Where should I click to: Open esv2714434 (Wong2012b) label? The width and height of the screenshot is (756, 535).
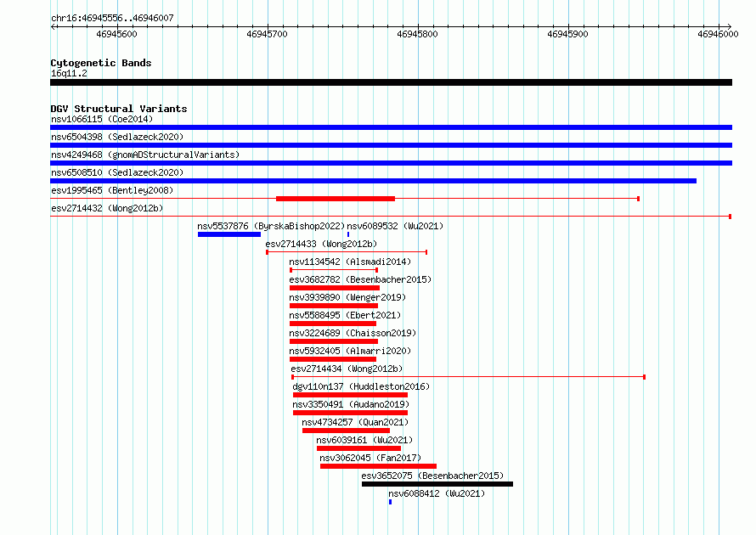pos(347,369)
